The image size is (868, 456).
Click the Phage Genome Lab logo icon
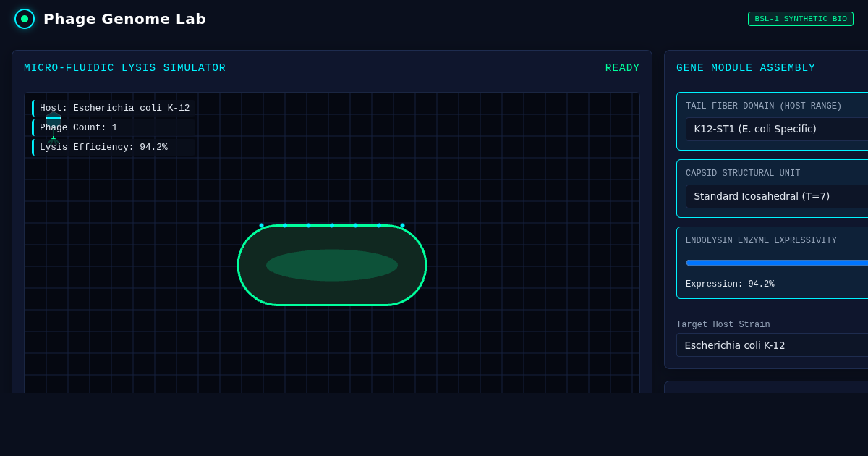point(25,19)
